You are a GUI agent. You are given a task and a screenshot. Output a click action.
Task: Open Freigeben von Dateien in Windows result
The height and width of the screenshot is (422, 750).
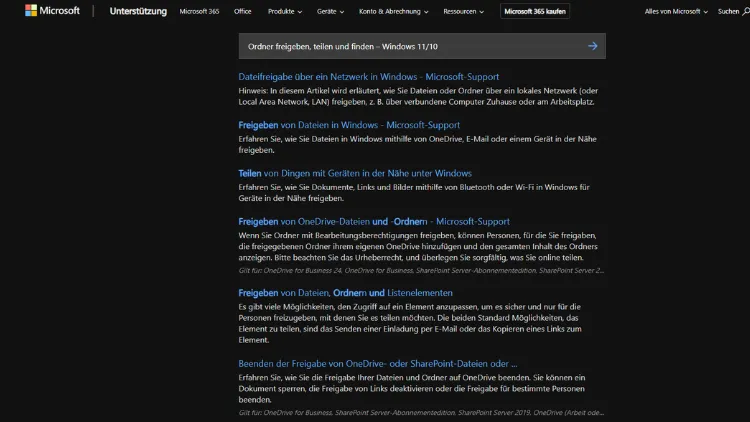click(349, 125)
